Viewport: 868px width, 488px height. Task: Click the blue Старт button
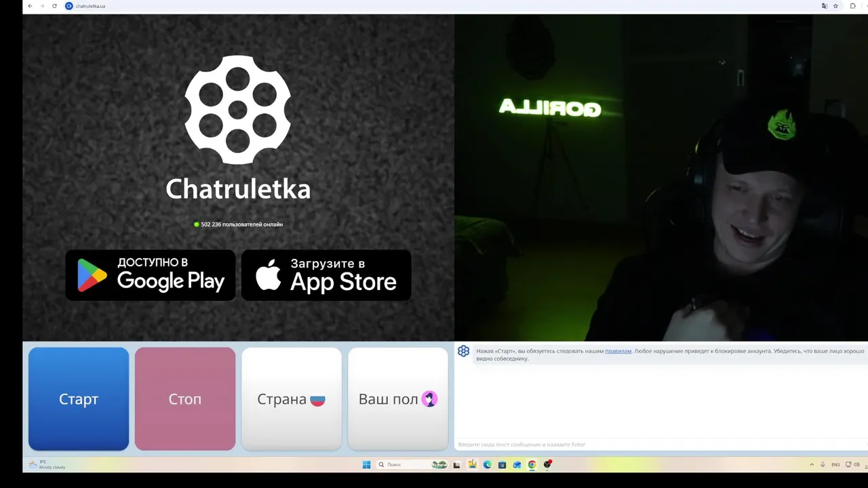pos(79,399)
